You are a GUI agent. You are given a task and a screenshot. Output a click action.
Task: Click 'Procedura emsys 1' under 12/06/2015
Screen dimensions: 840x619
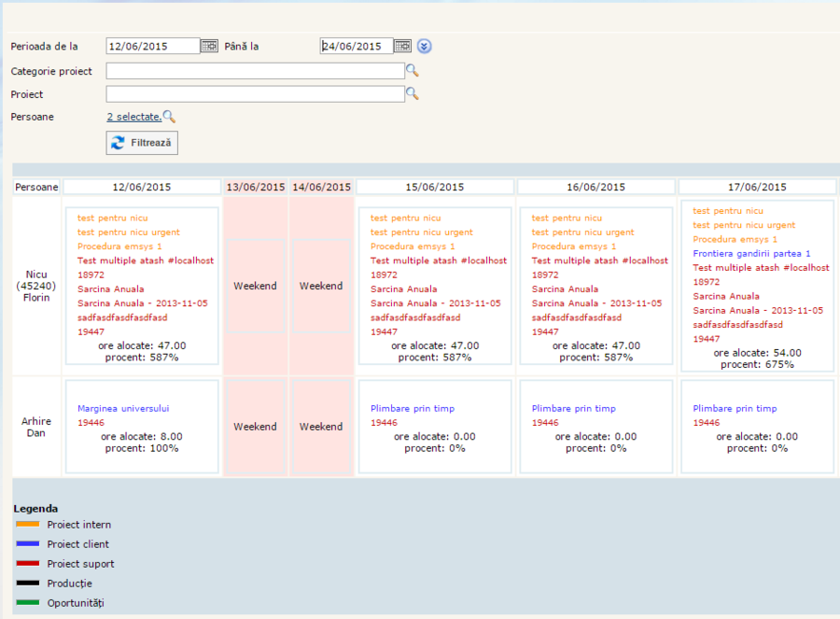119,246
